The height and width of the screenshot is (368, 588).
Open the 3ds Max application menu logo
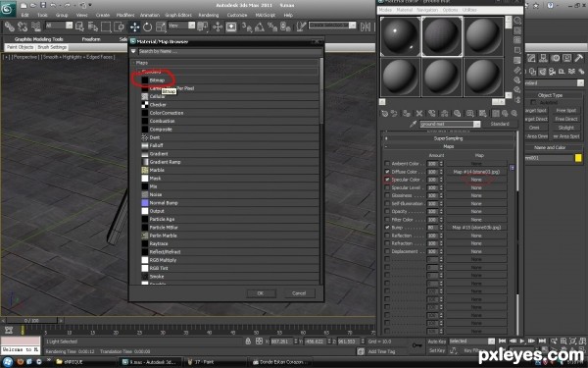click(x=8, y=9)
